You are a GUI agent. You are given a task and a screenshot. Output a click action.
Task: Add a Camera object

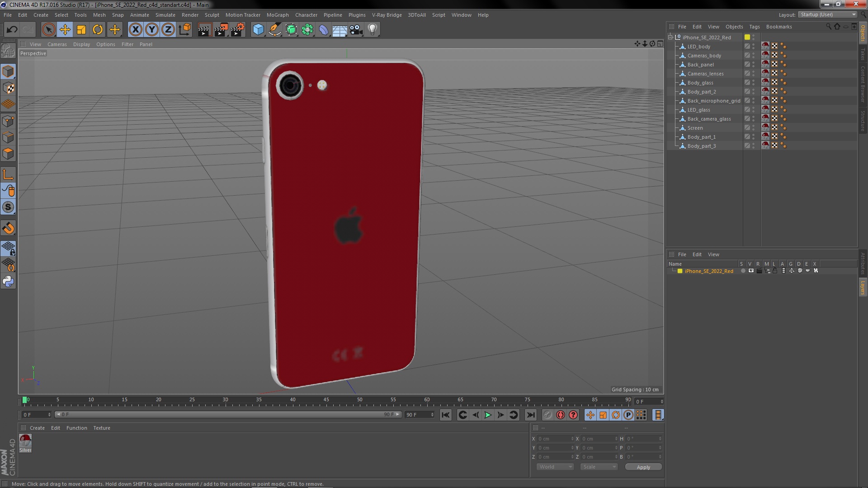[356, 30]
